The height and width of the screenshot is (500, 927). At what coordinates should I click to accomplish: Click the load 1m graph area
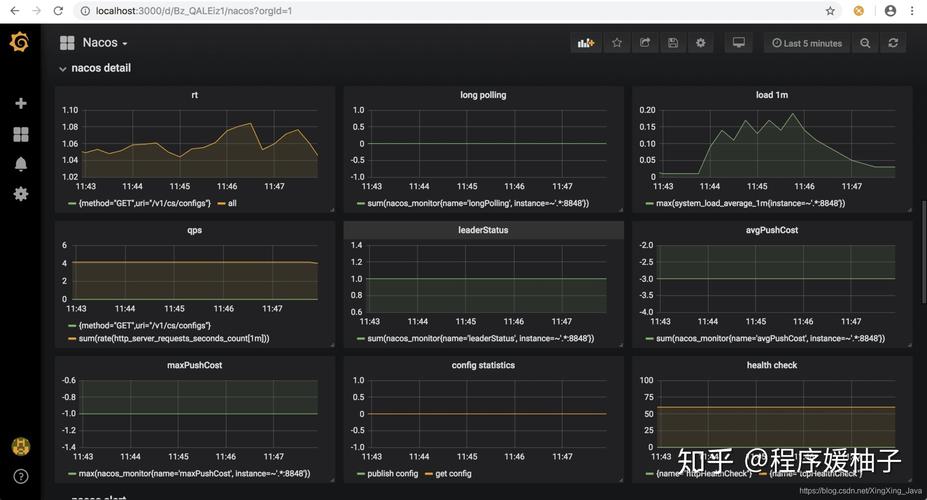coord(777,144)
